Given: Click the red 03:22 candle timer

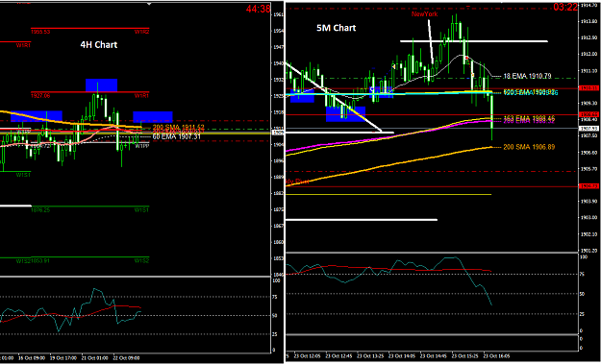Looking at the screenshot, I should pyautogui.click(x=565, y=8).
